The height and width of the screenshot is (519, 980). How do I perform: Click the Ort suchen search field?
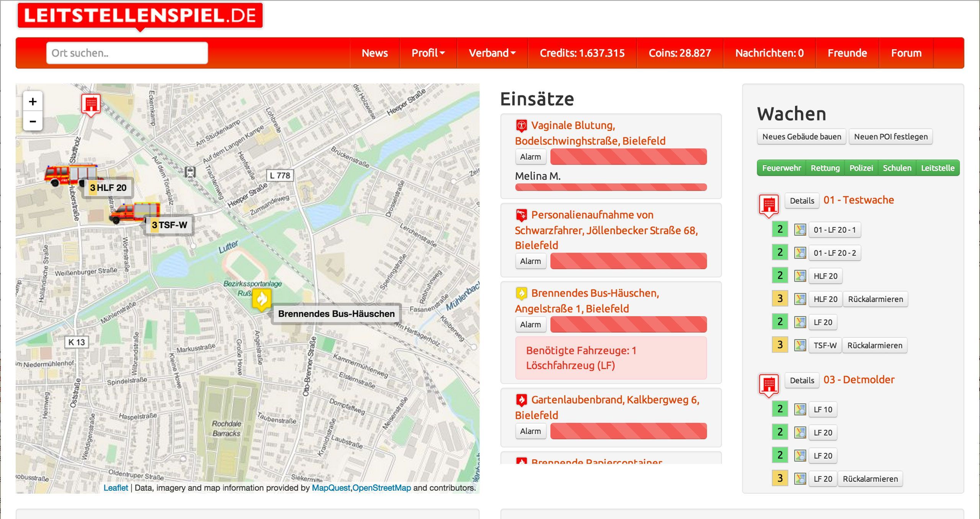click(127, 53)
